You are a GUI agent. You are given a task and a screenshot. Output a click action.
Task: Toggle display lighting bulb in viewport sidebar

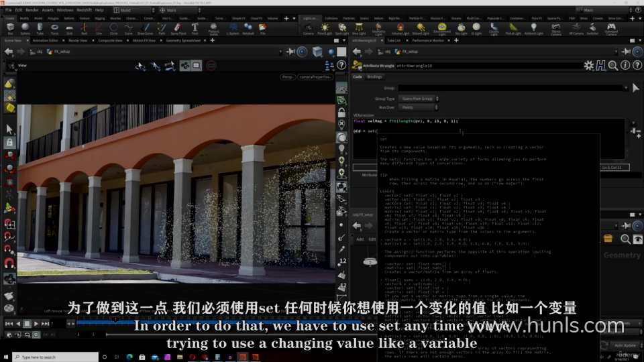[x=341, y=149]
